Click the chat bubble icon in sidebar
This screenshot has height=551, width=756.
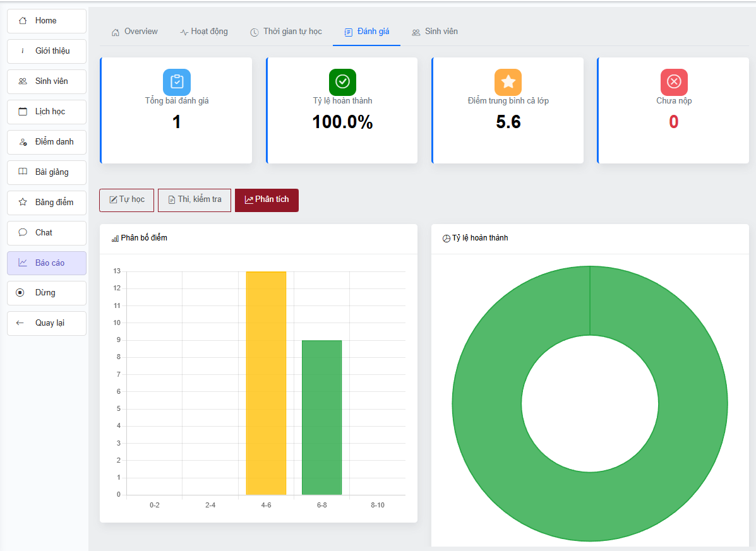tap(23, 232)
